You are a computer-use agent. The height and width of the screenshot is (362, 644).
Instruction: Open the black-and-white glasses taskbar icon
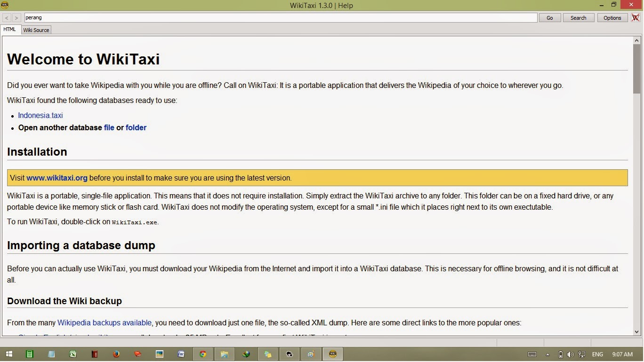tap(290, 354)
